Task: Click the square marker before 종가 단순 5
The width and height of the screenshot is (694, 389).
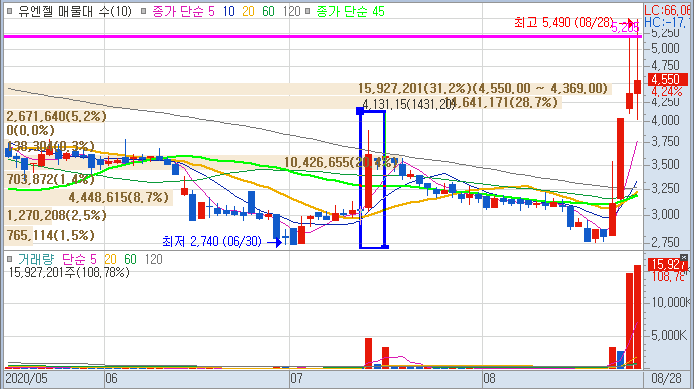Action: tap(143, 12)
